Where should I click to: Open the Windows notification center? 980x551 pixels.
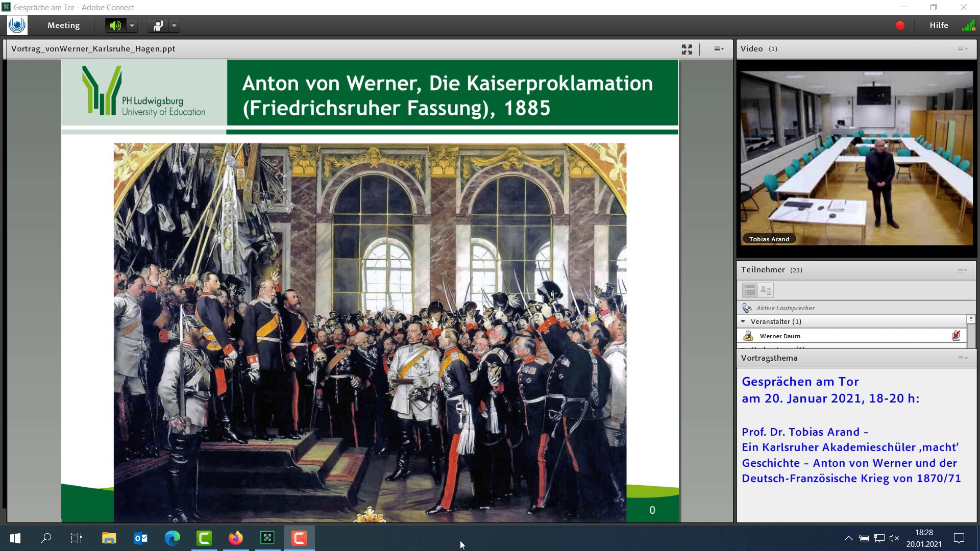pos(959,538)
